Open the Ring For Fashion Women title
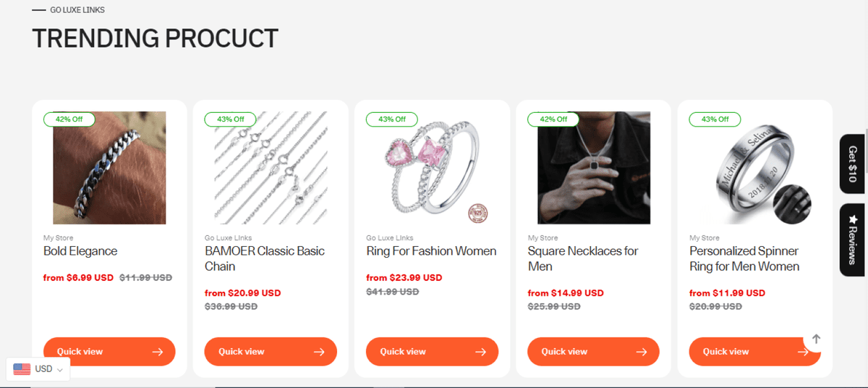 click(431, 251)
